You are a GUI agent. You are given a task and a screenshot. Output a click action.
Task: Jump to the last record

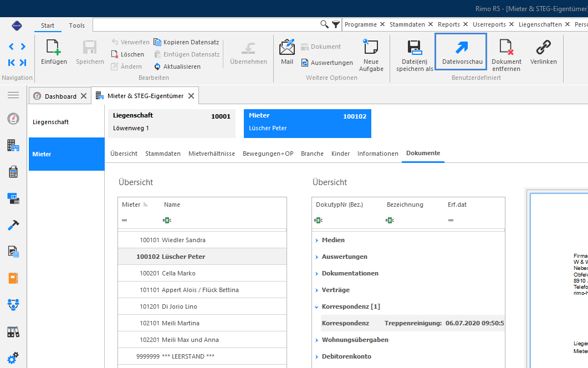click(x=23, y=62)
